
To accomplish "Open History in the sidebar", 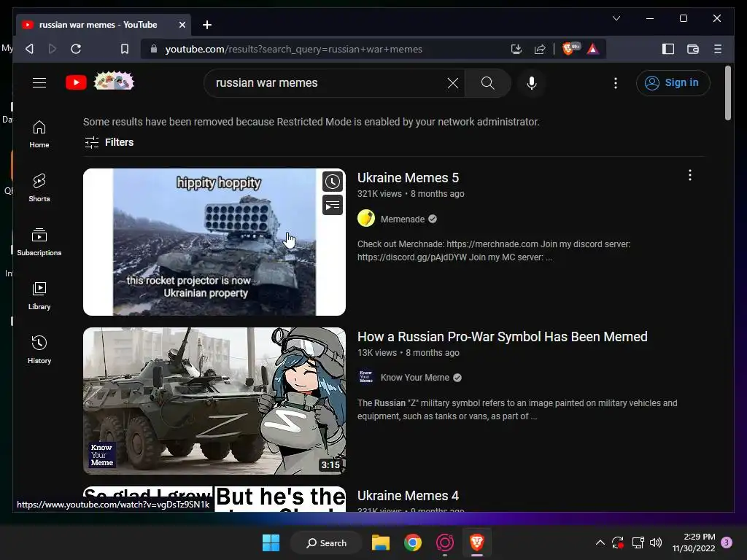I will (x=39, y=349).
